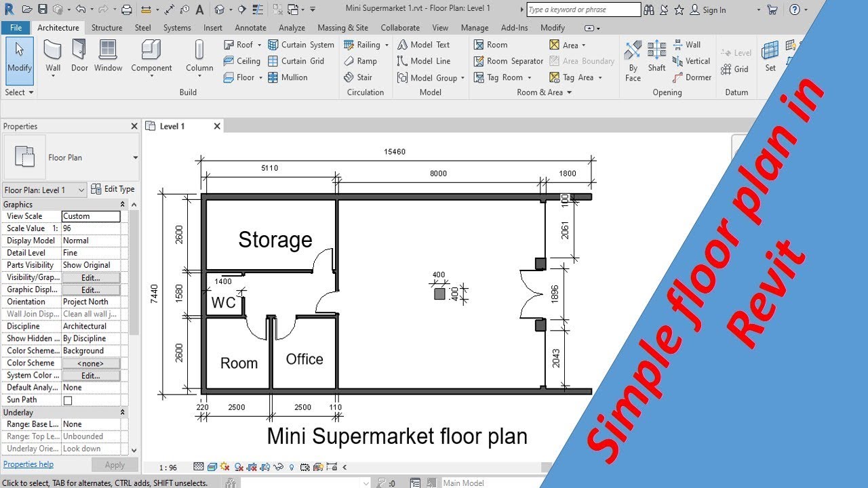Switch to the Structure tab

(x=107, y=28)
